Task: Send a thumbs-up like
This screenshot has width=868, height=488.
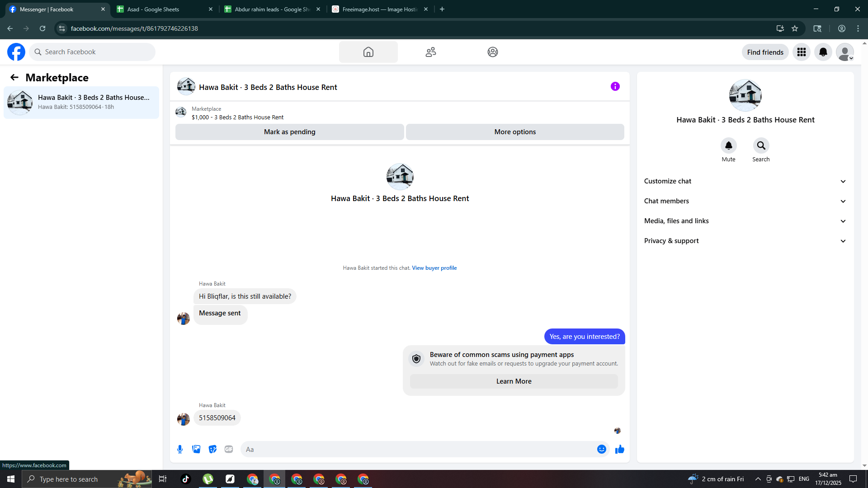Action: pos(619,449)
